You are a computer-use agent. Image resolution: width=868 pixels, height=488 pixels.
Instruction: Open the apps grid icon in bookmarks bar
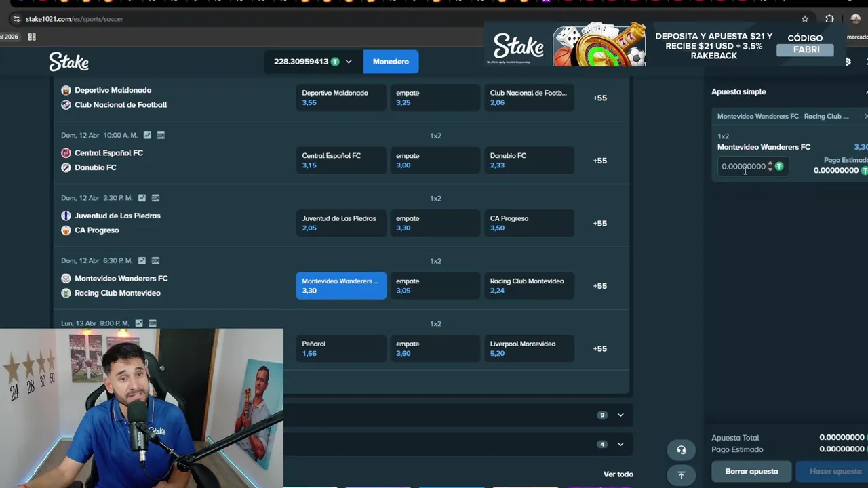click(x=32, y=37)
